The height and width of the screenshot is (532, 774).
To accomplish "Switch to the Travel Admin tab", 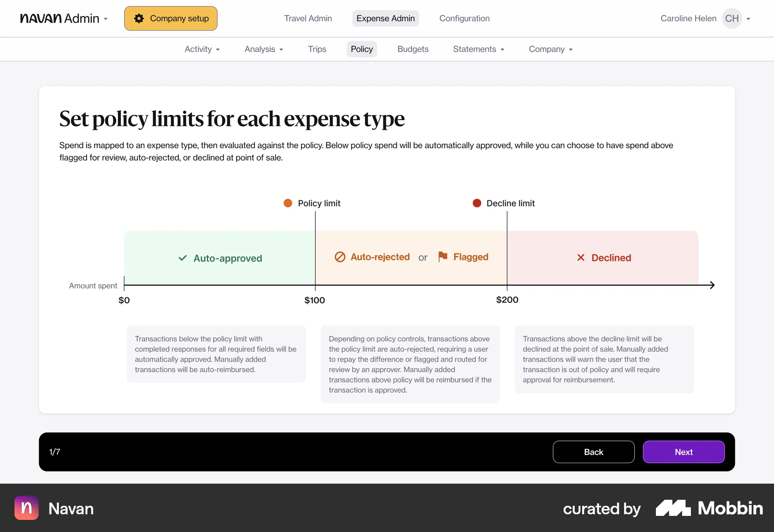I will [308, 19].
